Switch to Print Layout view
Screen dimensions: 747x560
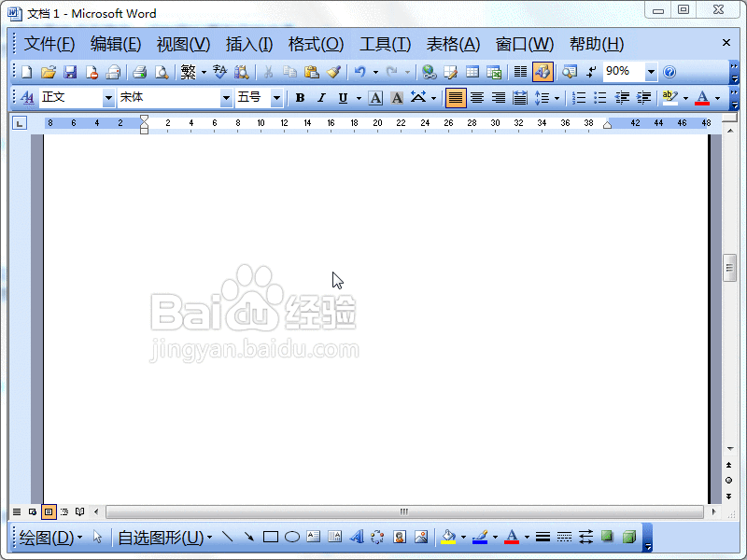tap(49, 511)
